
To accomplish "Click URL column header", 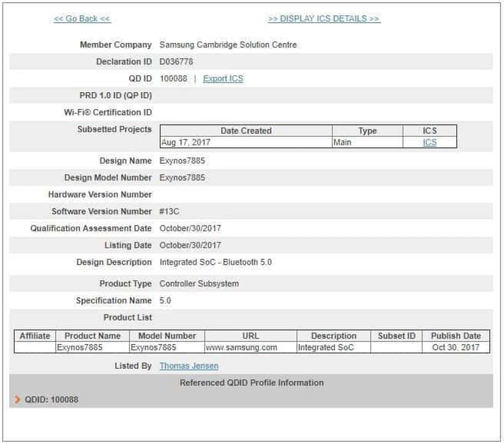I will [251, 336].
